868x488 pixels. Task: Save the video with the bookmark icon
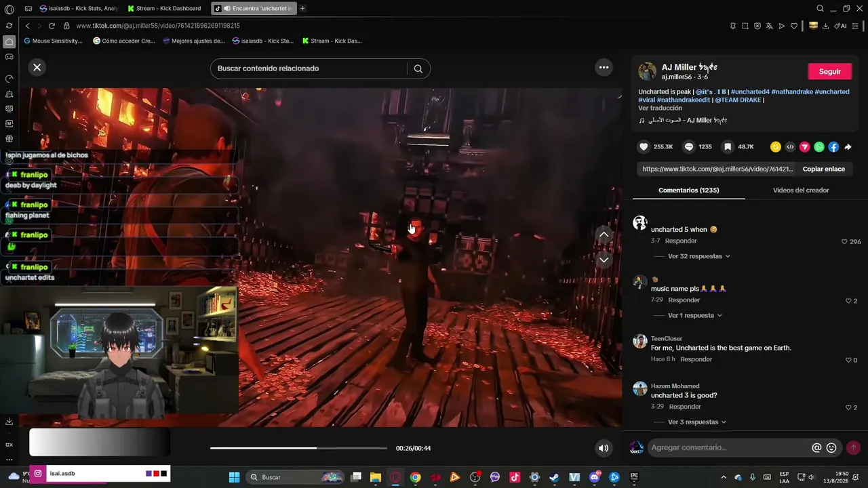coord(728,146)
